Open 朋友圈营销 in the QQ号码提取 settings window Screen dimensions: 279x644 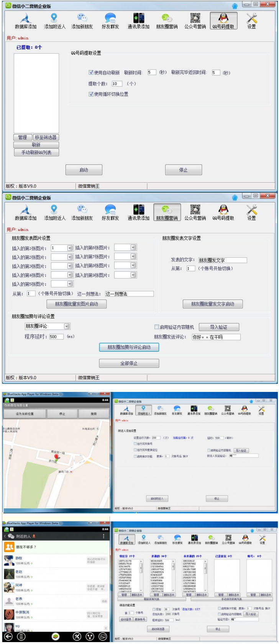click(167, 21)
